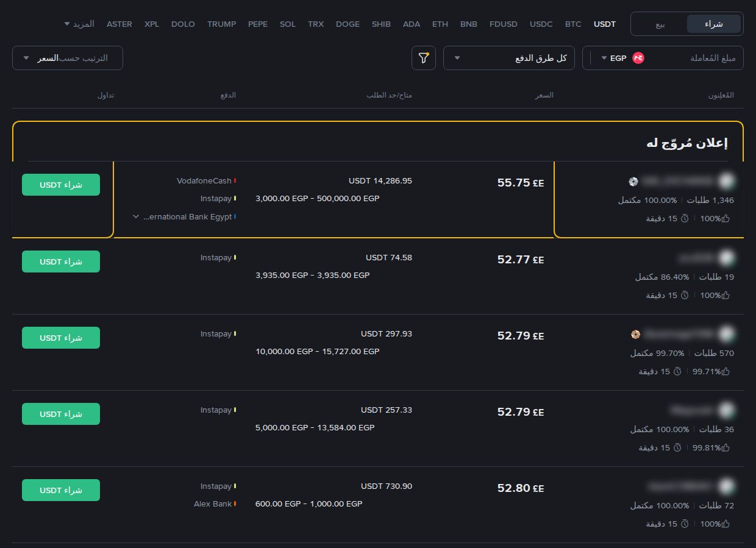Click the price 52.77 E£
756x548 pixels.
tap(521, 260)
